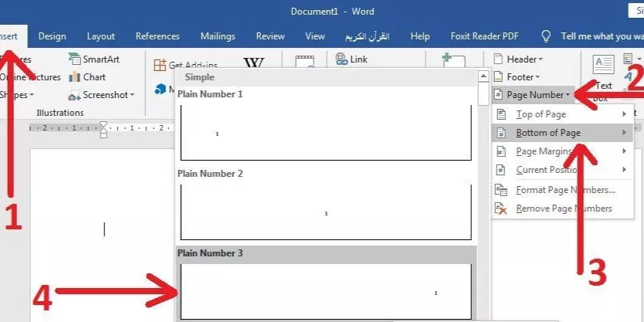Open the Header dropdown
This screenshot has height=322, width=644.
click(518, 59)
